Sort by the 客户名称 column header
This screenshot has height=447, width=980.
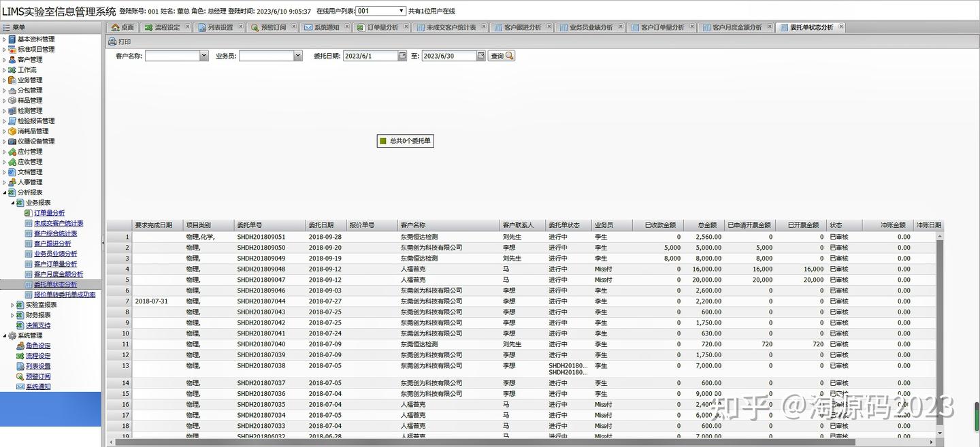[448, 225]
